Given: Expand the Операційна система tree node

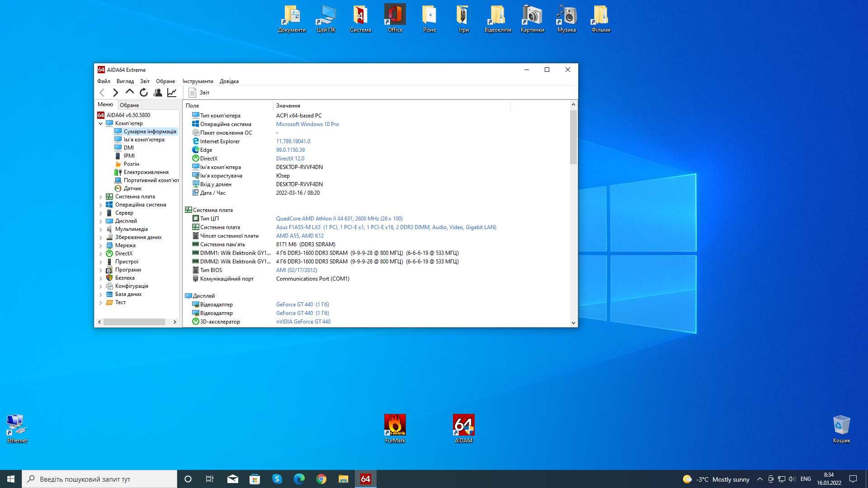Looking at the screenshot, I should [x=100, y=205].
